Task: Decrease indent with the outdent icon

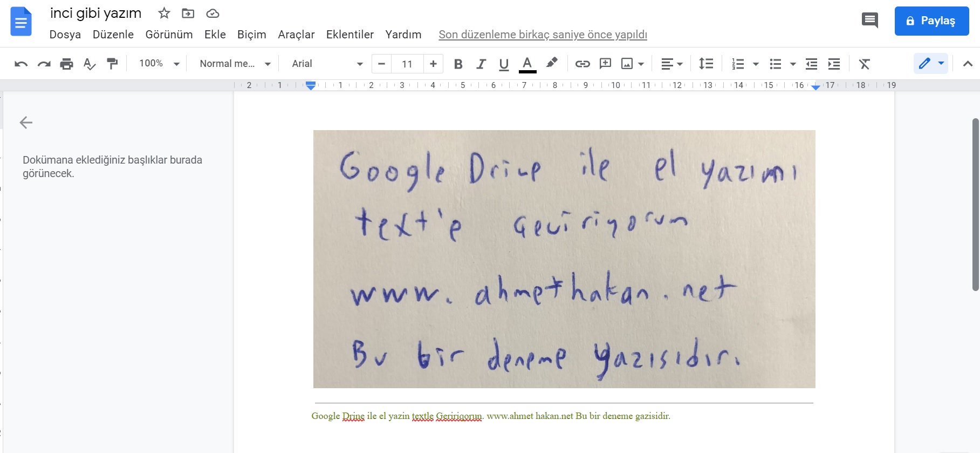Action: 811,64
